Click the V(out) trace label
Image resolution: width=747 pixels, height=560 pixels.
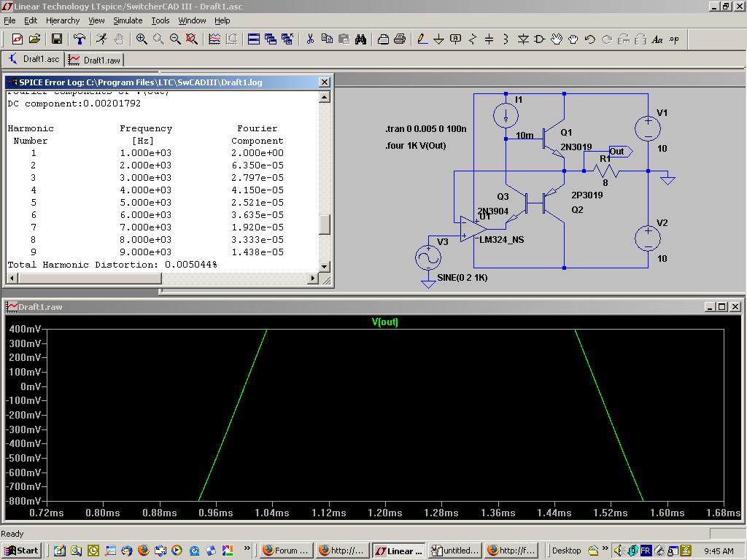coord(385,322)
